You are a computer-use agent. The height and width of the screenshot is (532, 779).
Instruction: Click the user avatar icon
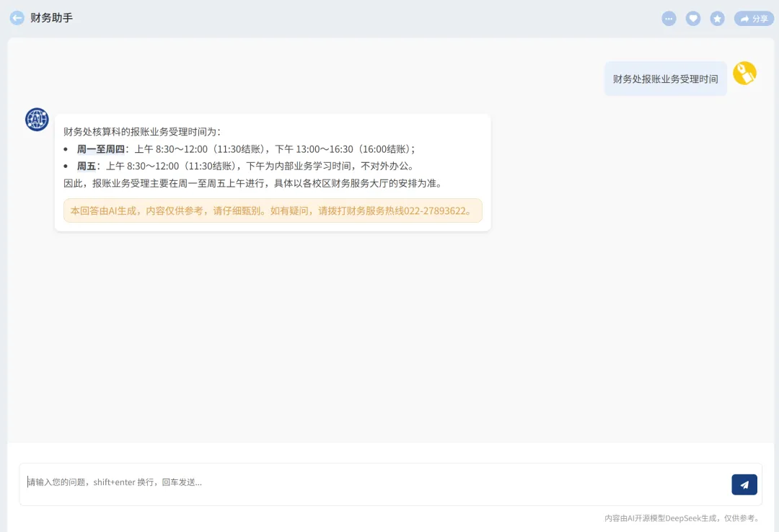[744, 73]
